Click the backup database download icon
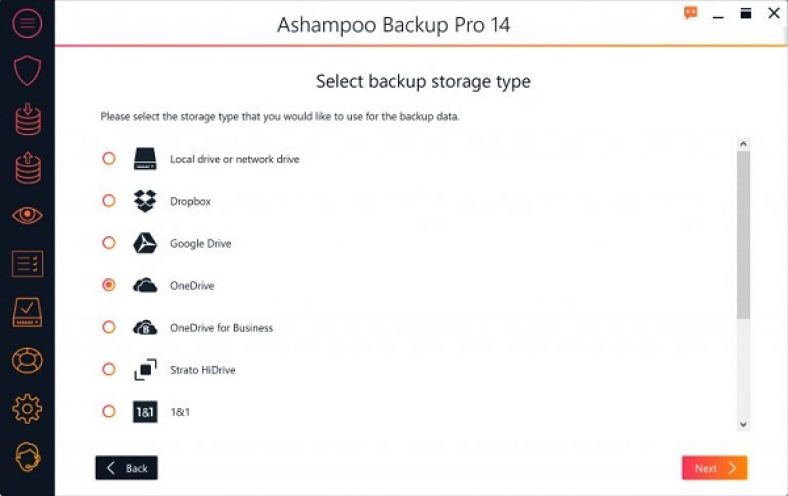Image resolution: width=788 pixels, height=496 pixels. click(x=27, y=119)
